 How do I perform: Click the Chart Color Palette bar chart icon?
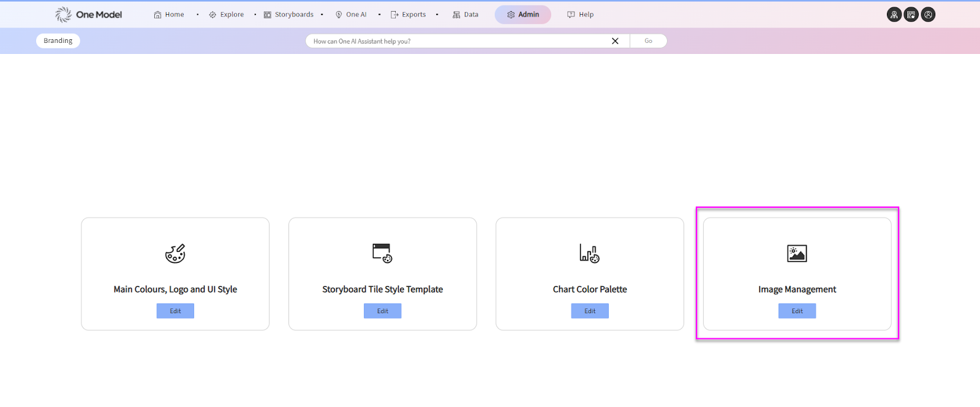tap(589, 253)
